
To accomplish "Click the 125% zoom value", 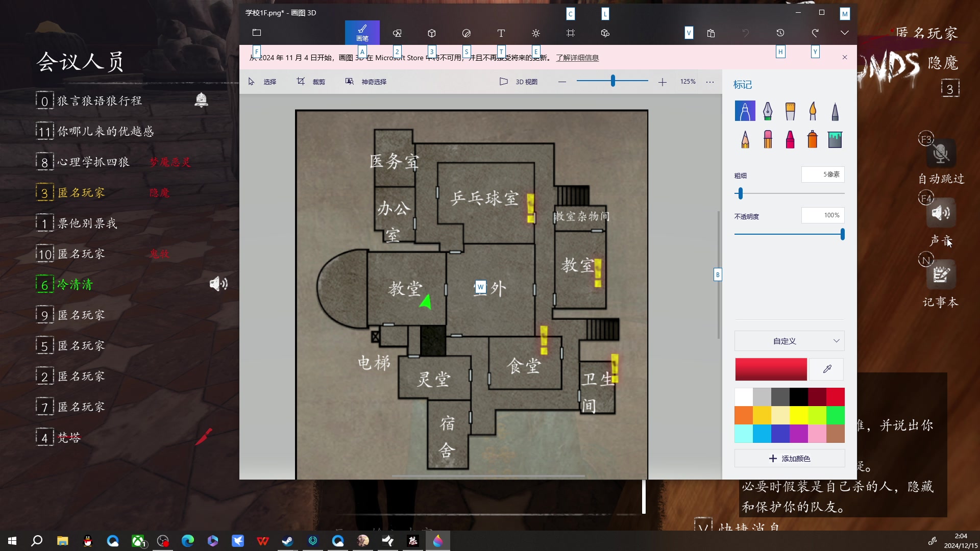I will coord(688,82).
